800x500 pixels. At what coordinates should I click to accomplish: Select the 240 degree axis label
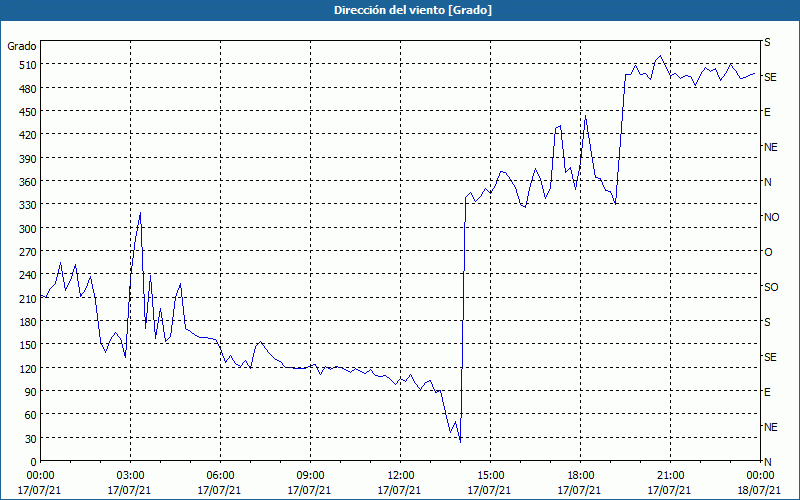(x=28, y=275)
